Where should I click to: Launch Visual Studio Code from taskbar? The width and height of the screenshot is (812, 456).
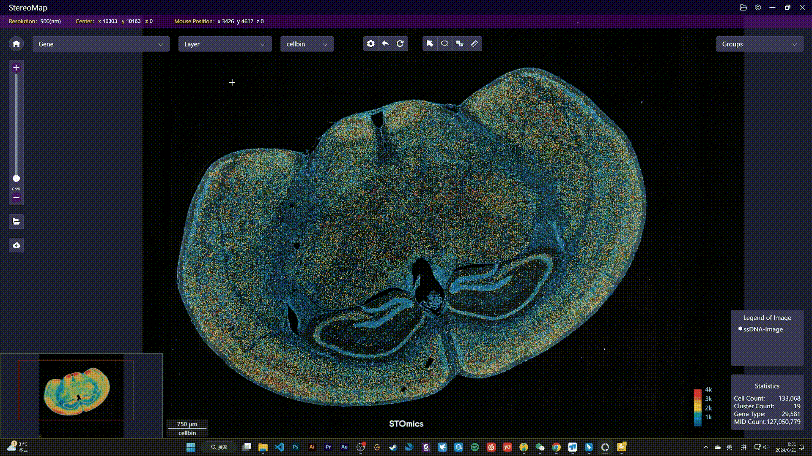tap(280, 447)
